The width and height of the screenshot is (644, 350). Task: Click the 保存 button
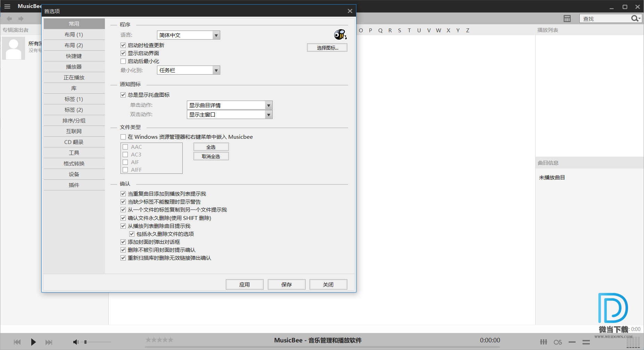click(287, 284)
